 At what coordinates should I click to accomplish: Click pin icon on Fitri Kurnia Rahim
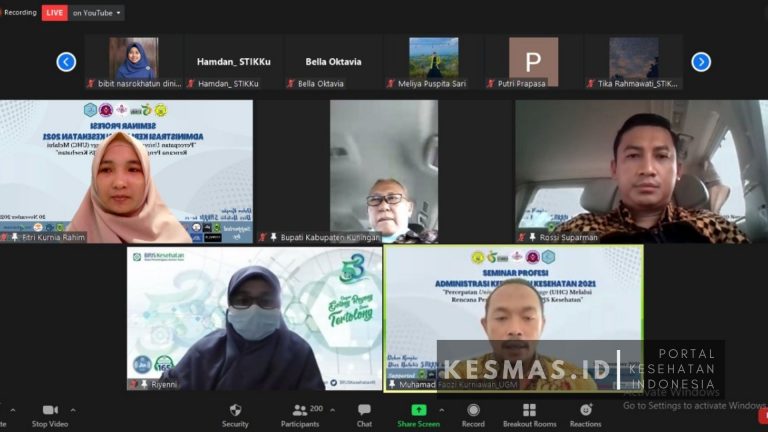tap(15, 238)
